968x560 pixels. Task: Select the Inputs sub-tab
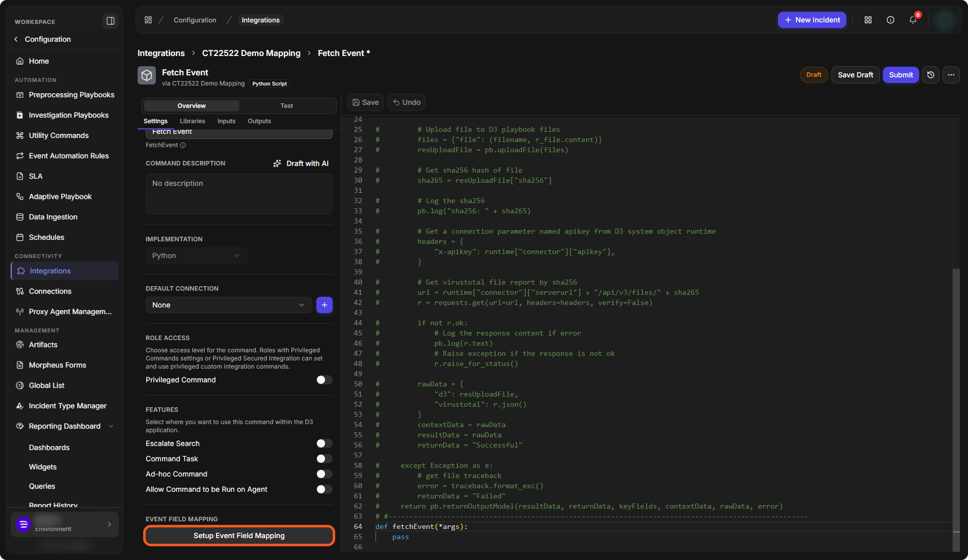tap(226, 121)
